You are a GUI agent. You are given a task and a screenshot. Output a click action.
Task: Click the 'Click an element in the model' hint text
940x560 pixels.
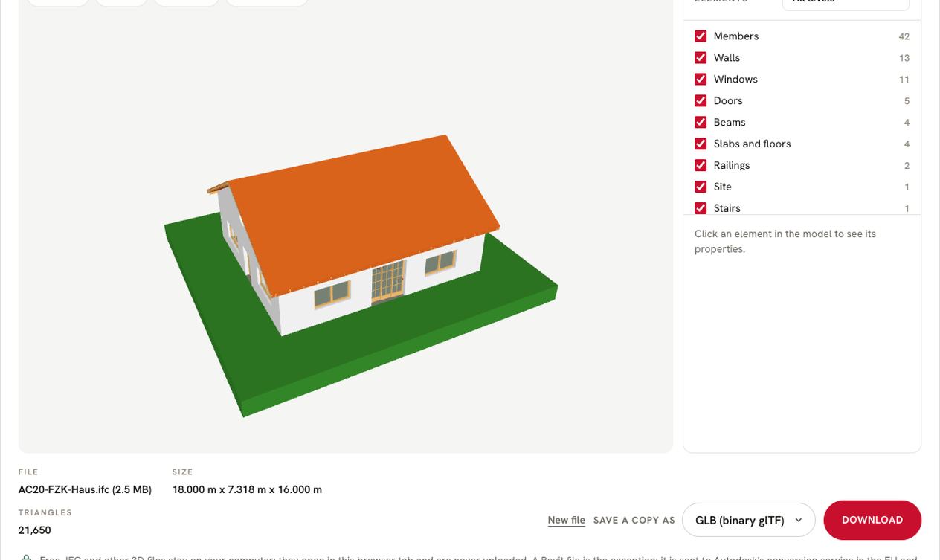(785, 242)
